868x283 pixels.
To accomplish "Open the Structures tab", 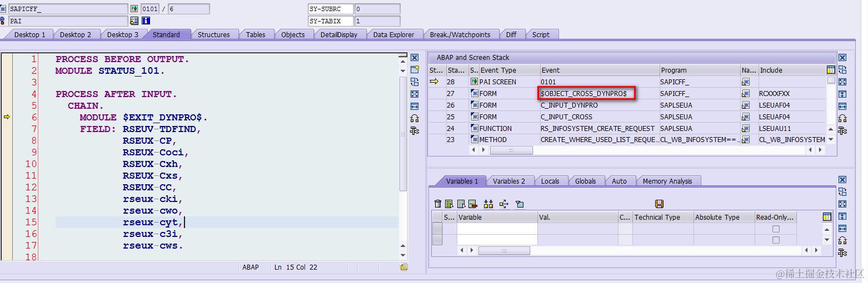I will point(214,34).
